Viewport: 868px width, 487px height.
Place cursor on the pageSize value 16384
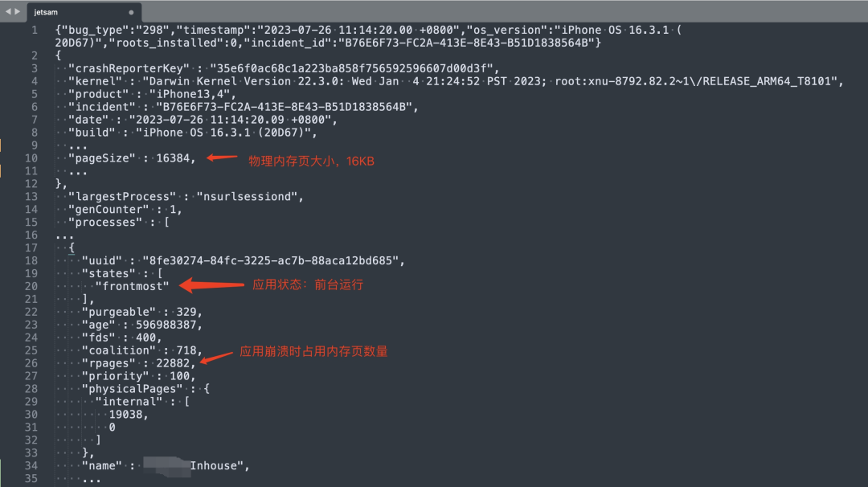coord(175,158)
